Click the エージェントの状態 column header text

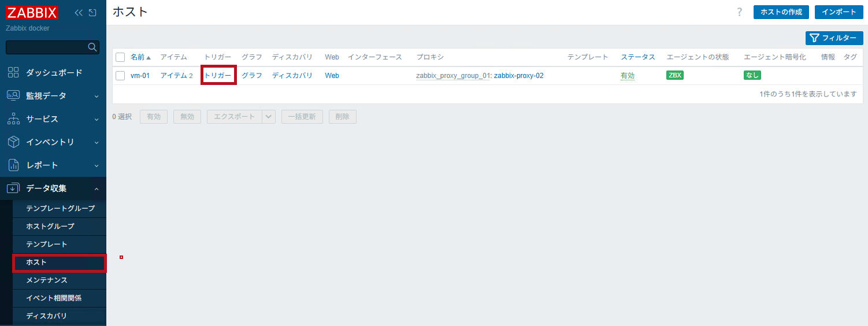[x=698, y=57]
